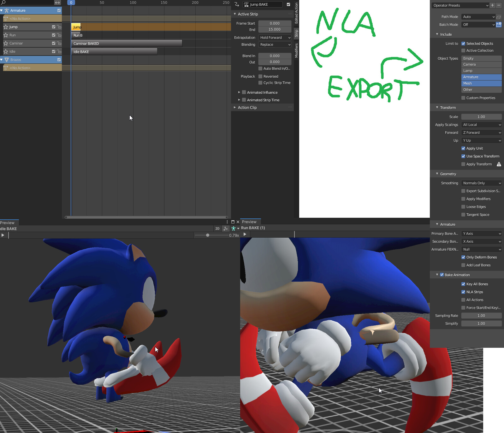Enable the Cyclic Strip Time checkbox

pyautogui.click(x=260, y=83)
